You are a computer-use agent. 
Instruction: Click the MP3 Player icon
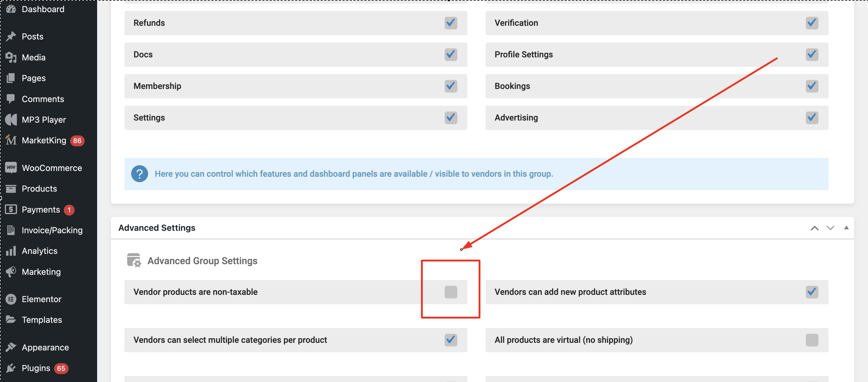[11, 120]
